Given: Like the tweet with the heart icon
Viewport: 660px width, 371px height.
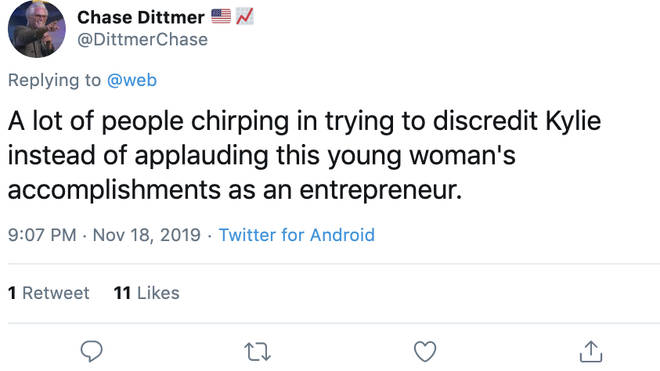Looking at the screenshot, I should [425, 352].
